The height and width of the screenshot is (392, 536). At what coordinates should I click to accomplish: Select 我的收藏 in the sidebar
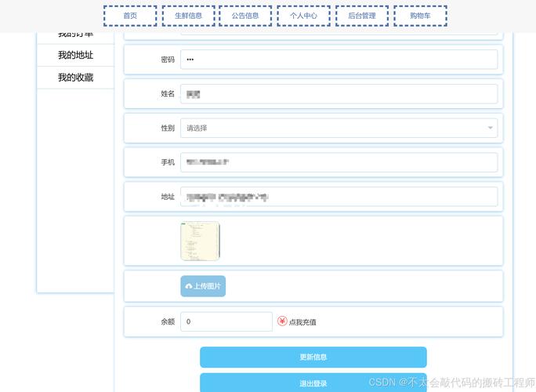75,78
